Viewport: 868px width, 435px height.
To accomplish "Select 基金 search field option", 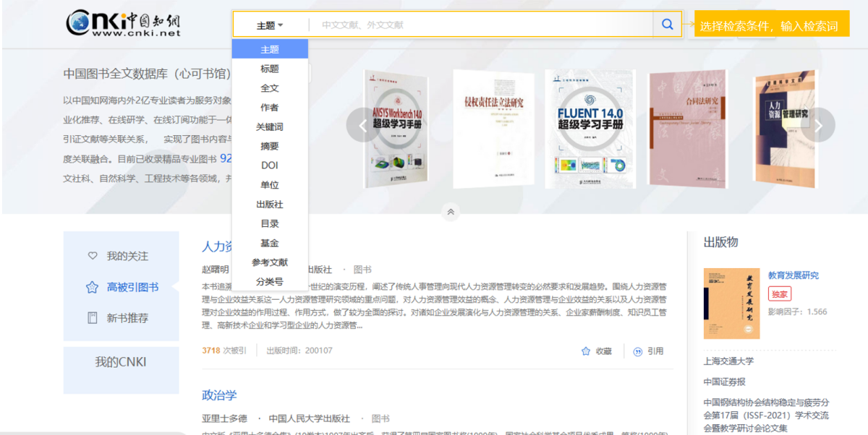I will (270, 244).
